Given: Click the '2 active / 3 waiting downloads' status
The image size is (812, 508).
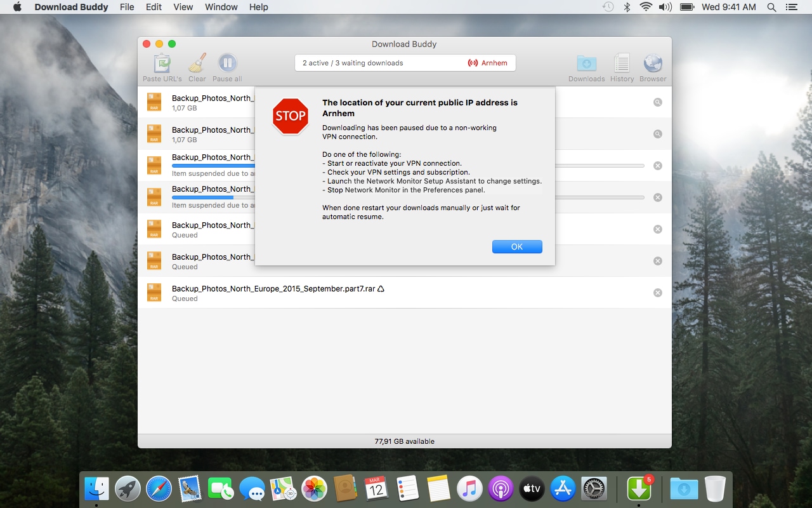Looking at the screenshot, I should point(353,63).
